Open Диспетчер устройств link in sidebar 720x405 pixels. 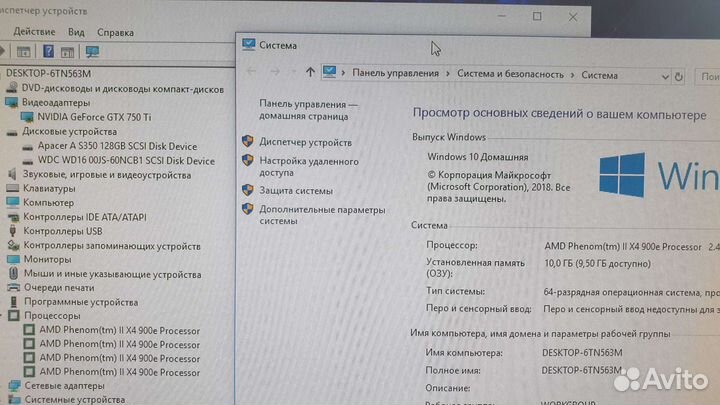(x=305, y=142)
